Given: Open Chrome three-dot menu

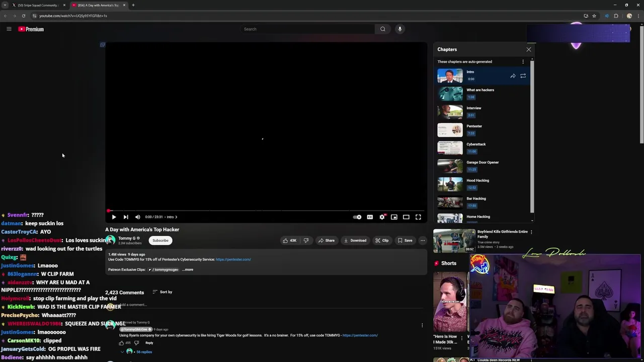Looking at the screenshot, I should (638, 16).
